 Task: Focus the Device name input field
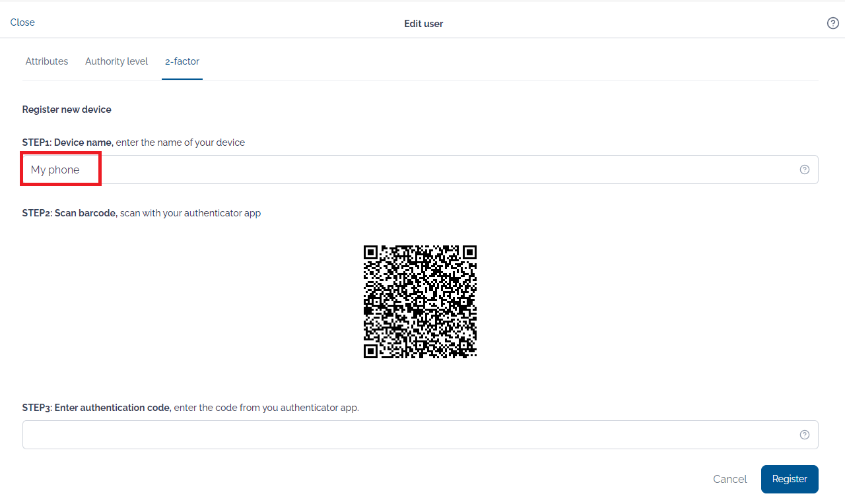point(420,170)
